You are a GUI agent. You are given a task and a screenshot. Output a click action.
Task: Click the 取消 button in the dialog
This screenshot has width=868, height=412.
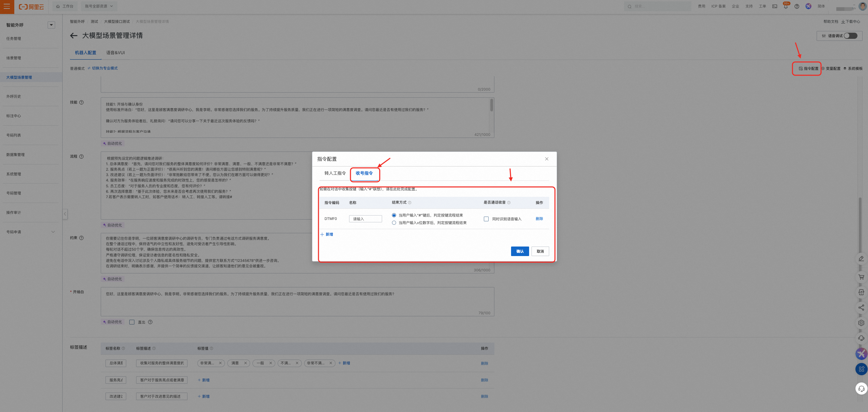click(540, 251)
